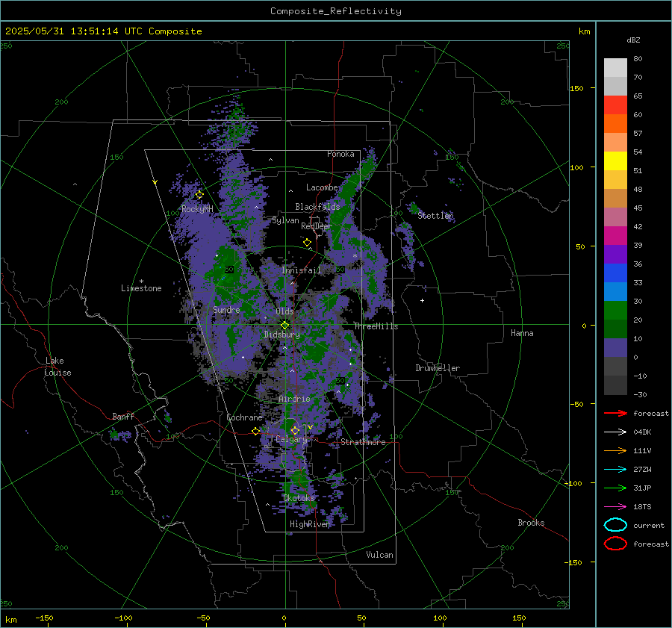Viewport: 672px width, 628px height.
Task: Click the Ponoka city label
Action: pos(340,154)
